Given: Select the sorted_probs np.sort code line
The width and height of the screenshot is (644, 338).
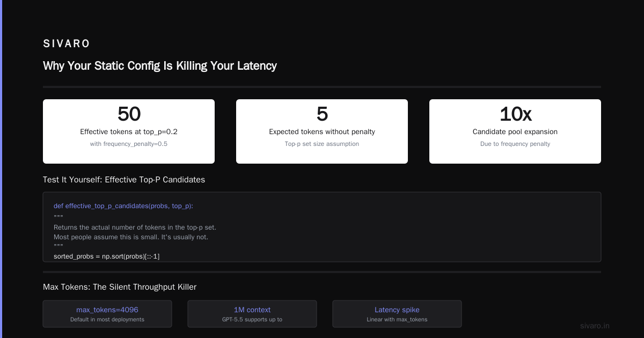Looking at the screenshot, I should click(x=106, y=256).
